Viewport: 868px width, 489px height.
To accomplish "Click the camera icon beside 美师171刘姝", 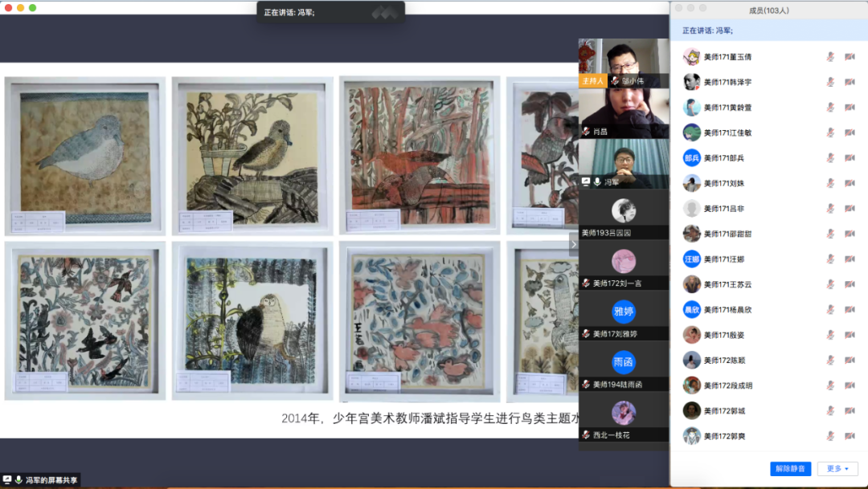I will click(850, 183).
